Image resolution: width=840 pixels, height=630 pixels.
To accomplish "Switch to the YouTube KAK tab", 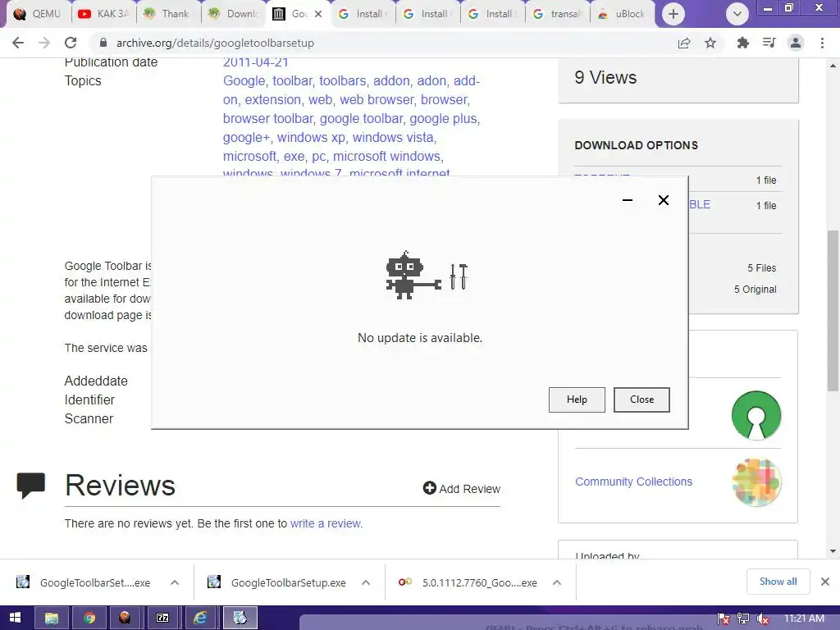I will pyautogui.click(x=103, y=14).
